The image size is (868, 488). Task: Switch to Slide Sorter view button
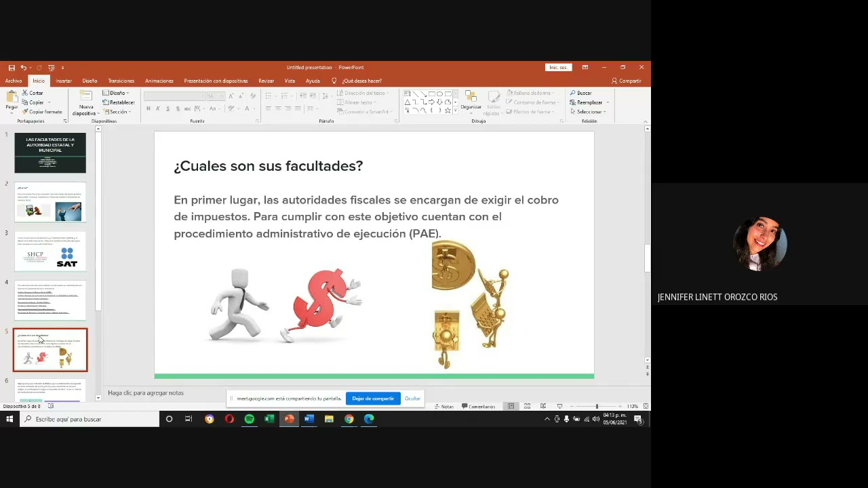[x=527, y=406]
